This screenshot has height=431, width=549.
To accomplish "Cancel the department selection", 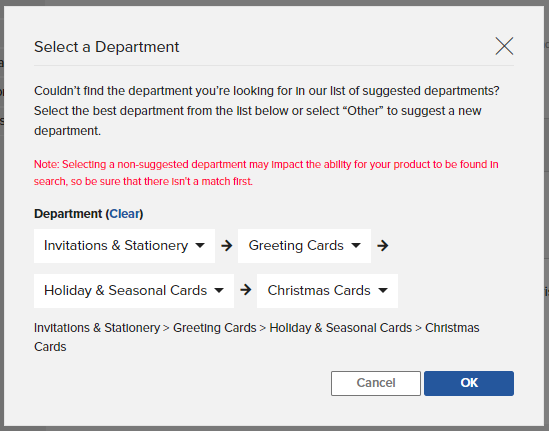I will pyautogui.click(x=376, y=383).
